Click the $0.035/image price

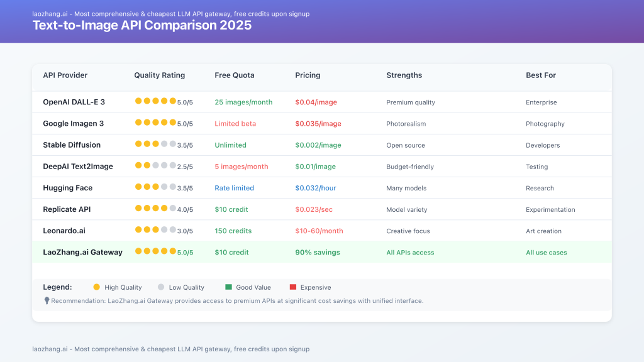(318, 124)
